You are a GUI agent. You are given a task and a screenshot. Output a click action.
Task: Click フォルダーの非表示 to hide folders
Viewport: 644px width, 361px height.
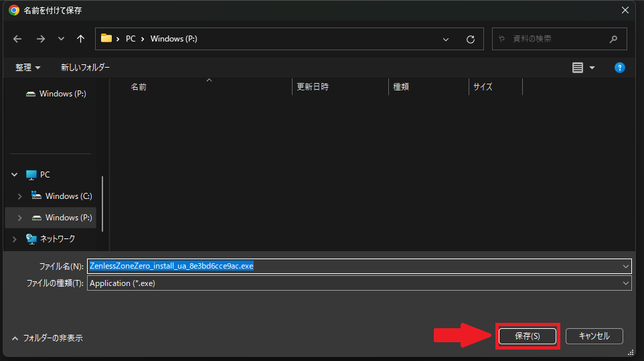(x=48, y=338)
